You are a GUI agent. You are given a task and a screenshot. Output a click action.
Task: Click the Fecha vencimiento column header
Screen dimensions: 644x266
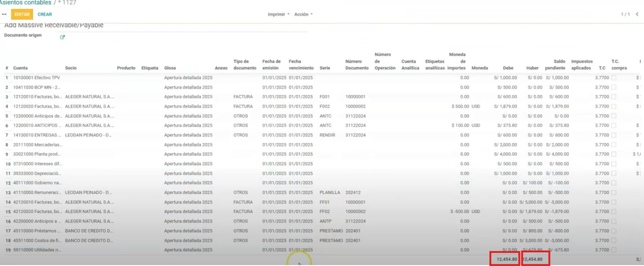[x=301, y=65]
